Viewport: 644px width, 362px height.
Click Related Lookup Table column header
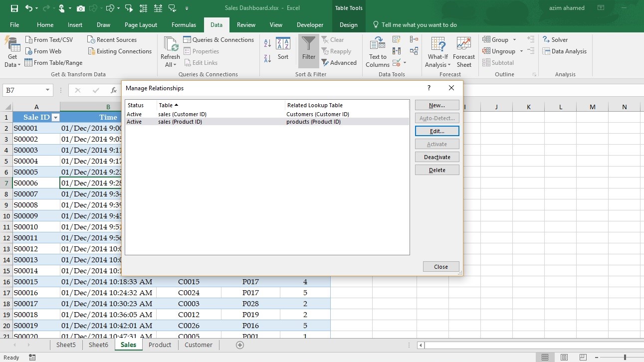[347, 105]
